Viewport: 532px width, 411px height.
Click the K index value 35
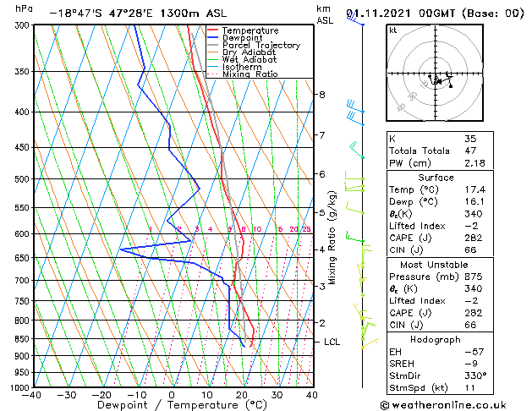[x=470, y=139]
